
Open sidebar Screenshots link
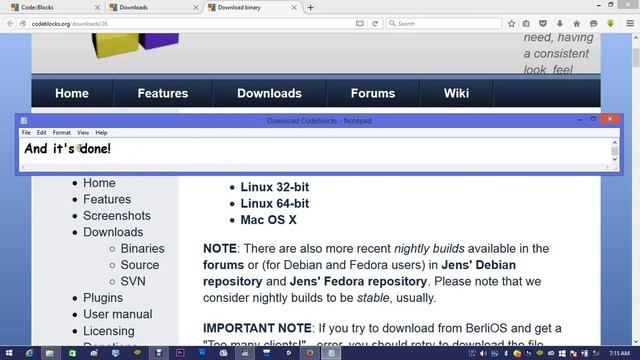[x=117, y=216]
